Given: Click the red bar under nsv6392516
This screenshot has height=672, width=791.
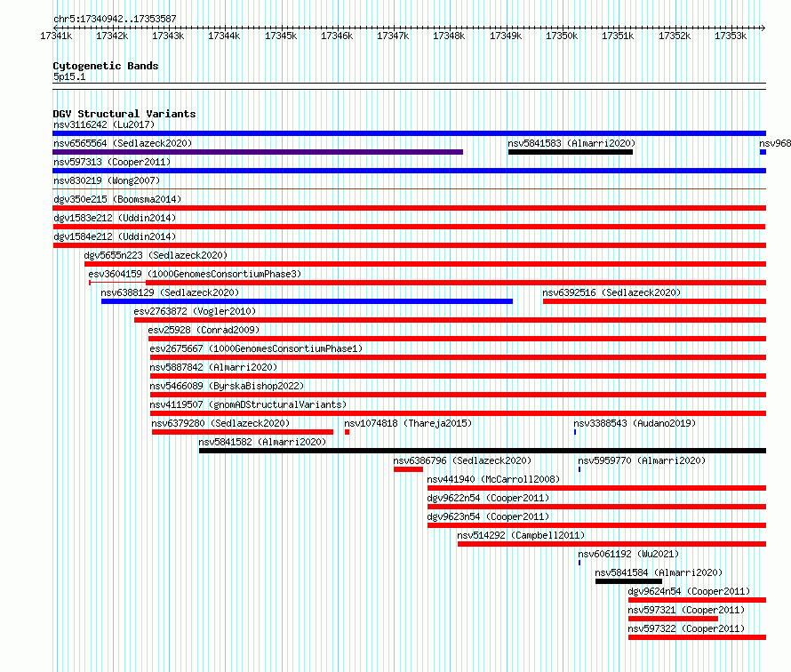Looking at the screenshot, I should tap(654, 301).
